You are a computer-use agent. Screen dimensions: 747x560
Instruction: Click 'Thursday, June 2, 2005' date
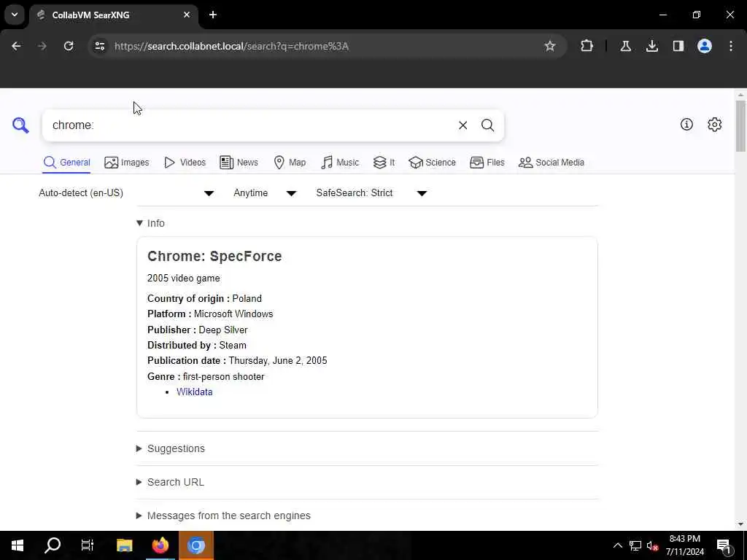coord(278,360)
